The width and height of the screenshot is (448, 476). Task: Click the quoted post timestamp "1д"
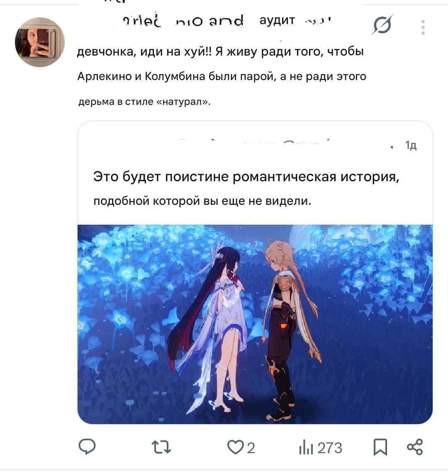pyautogui.click(x=411, y=146)
